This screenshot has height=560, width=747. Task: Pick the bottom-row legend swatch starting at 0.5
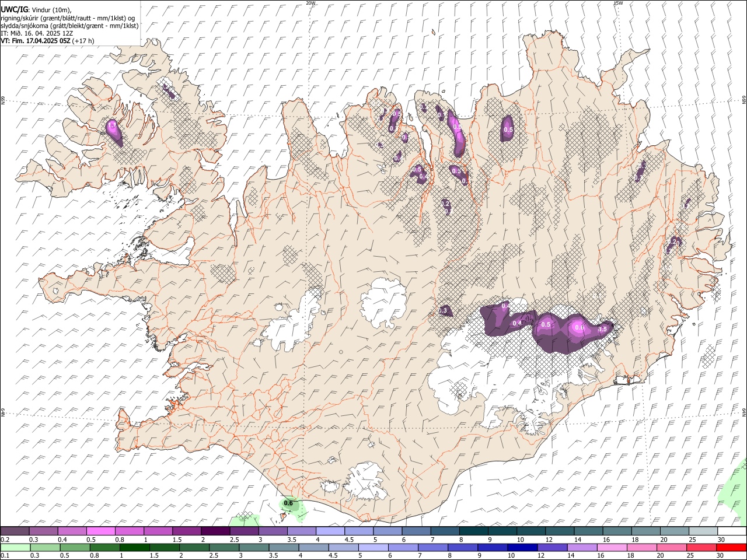pyautogui.click(x=75, y=547)
